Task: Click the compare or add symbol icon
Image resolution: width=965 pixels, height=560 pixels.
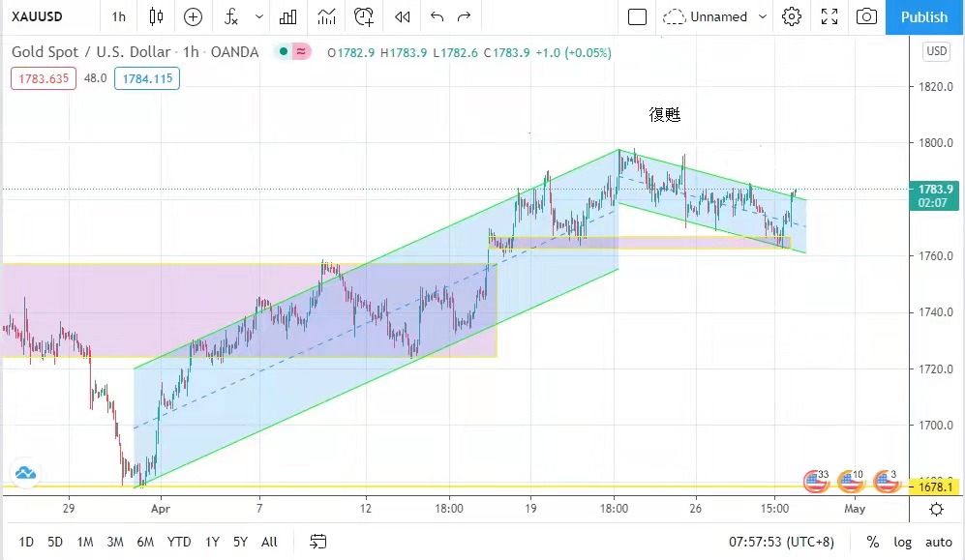Action: click(193, 16)
